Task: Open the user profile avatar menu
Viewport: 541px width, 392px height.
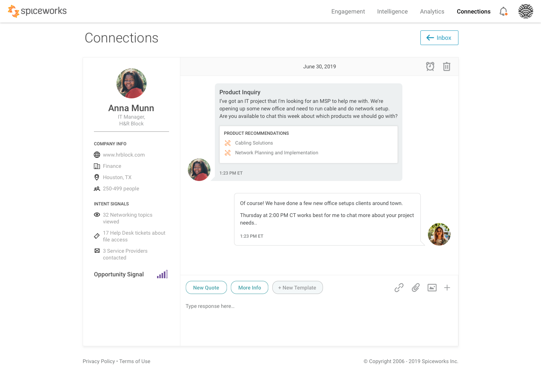Action: point(526,11)
